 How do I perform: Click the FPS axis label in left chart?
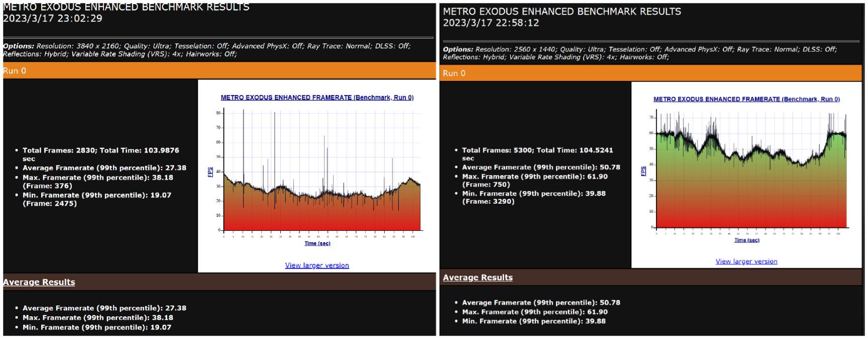pos(210,172)
